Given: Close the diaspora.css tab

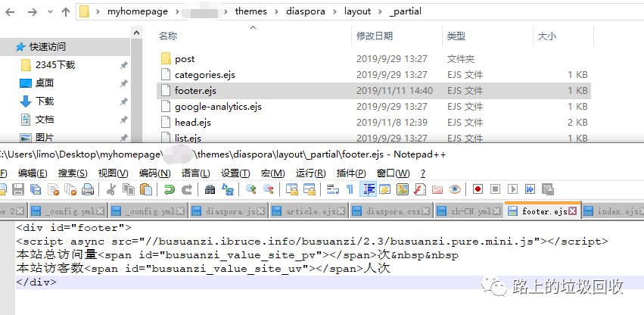Looking at the screenshot, I should pos(426,211).
